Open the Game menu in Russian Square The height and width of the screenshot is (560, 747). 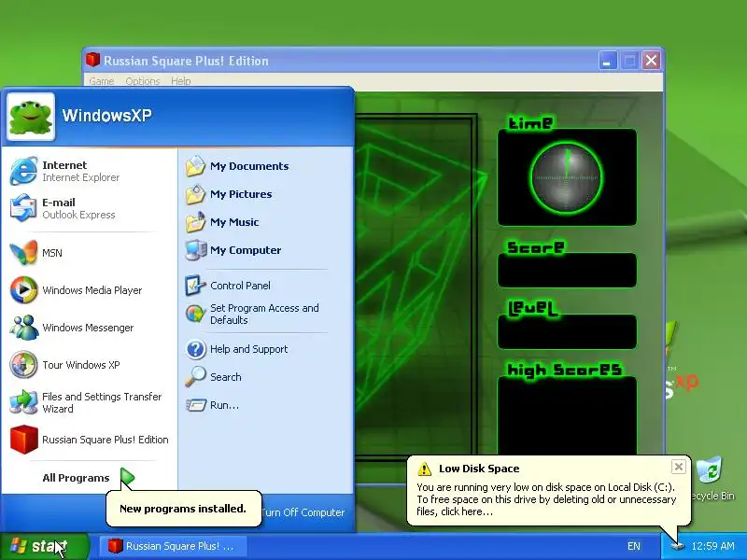click(x=102, y=81)
